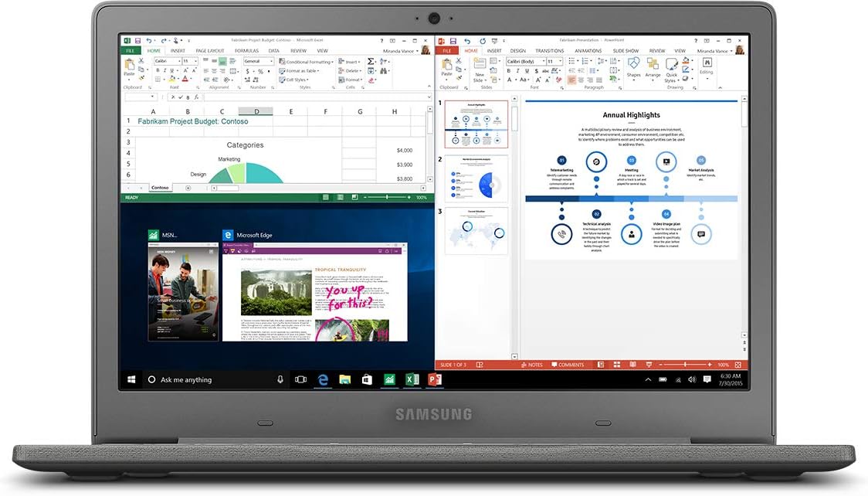Click the zoom slider in PowerPoint's status bar
Image resolution: width=868 pixels, height=496 pixels.
(685, 365)
